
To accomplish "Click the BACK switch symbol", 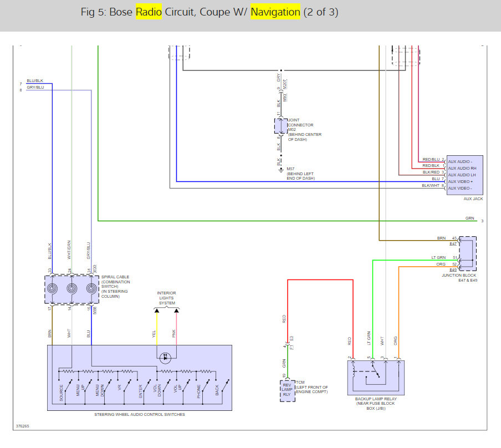I will click(x=222, y=392).
